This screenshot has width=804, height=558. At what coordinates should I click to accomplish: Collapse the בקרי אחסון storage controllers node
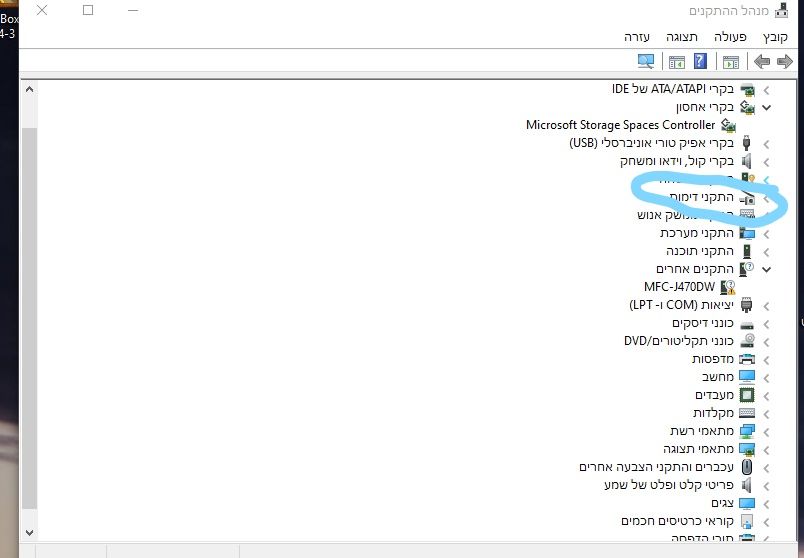(x=766, y=107)
